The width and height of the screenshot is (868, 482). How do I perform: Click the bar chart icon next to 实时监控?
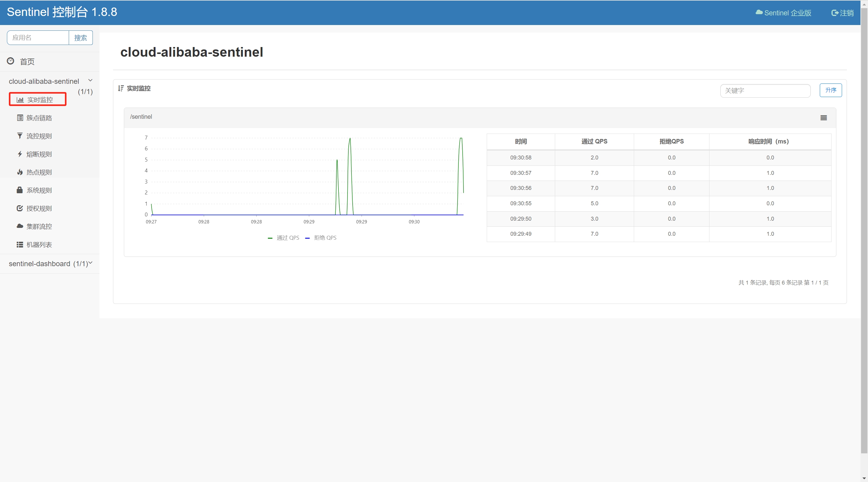(x=20, y=100)
